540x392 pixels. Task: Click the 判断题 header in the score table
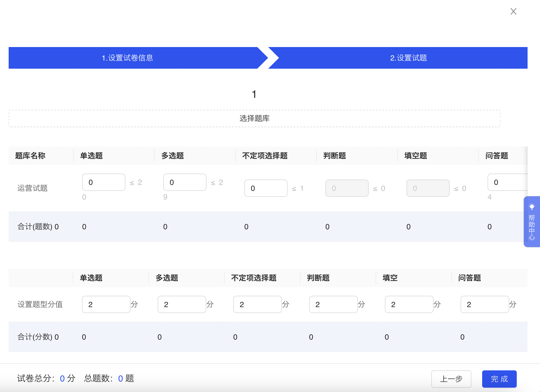coord(318,278)
